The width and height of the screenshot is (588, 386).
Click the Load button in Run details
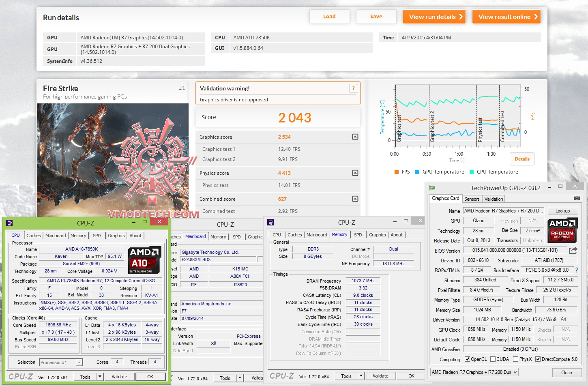[329, 17]
